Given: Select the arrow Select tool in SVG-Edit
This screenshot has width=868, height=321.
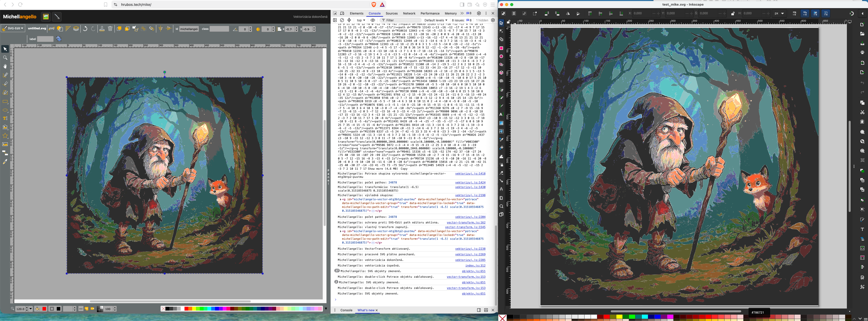Looking at the screenshot, I should [5, 49].
